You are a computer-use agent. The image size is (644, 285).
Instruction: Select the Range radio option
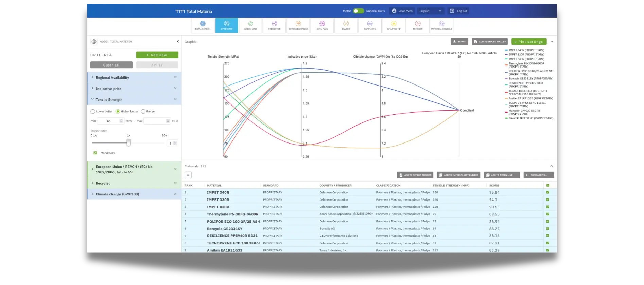point(143,111)
